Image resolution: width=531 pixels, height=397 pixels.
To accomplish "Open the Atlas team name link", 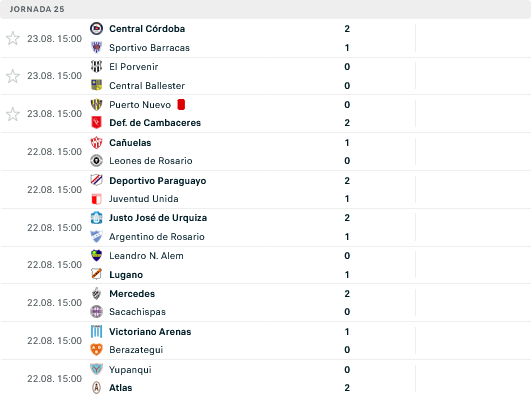I will click(121, 388).
